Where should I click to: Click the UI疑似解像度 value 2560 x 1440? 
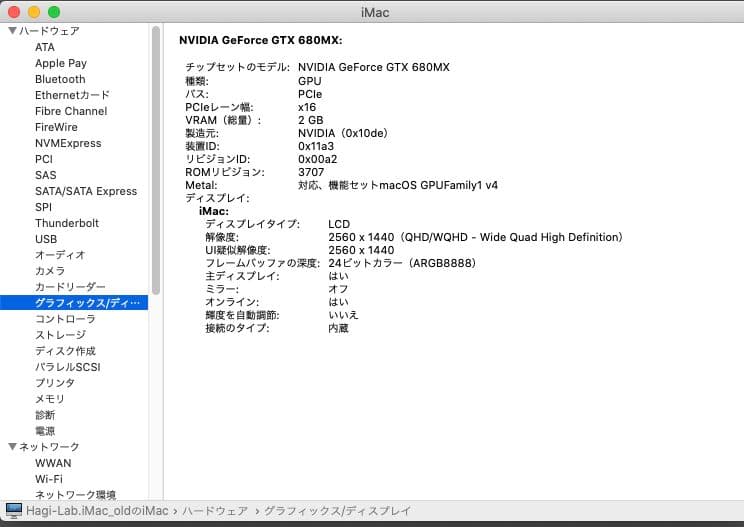pos(361,250)
